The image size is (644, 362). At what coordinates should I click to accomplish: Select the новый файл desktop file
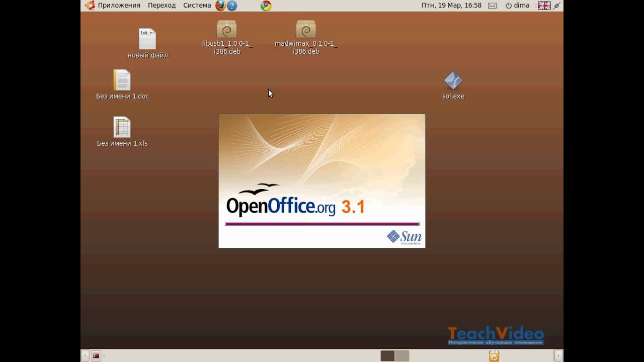[147, 44]
